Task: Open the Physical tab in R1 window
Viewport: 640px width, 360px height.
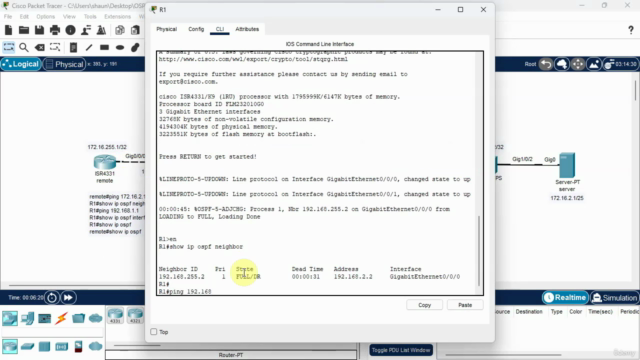Action: point(167,29)
